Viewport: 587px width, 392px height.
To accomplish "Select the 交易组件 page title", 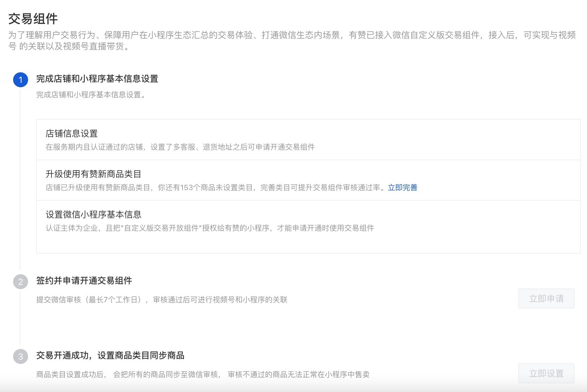I will [x=33, y=19].
